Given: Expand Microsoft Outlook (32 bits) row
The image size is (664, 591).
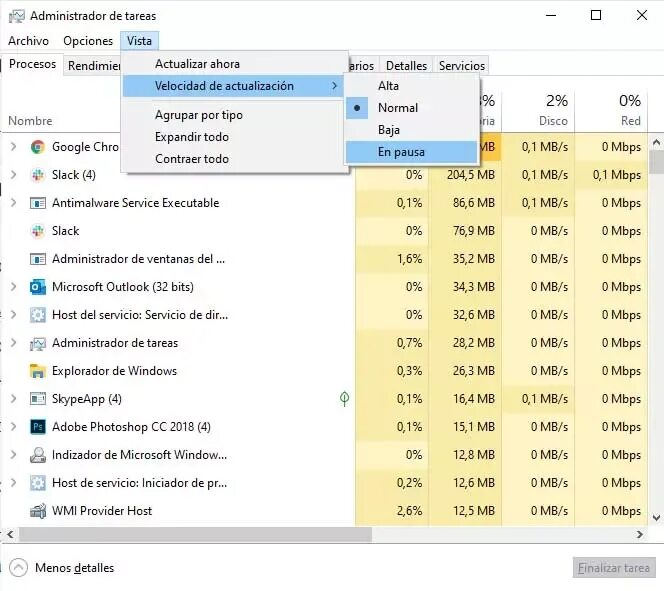Looking at the screenshot, I should pos(14,287).
